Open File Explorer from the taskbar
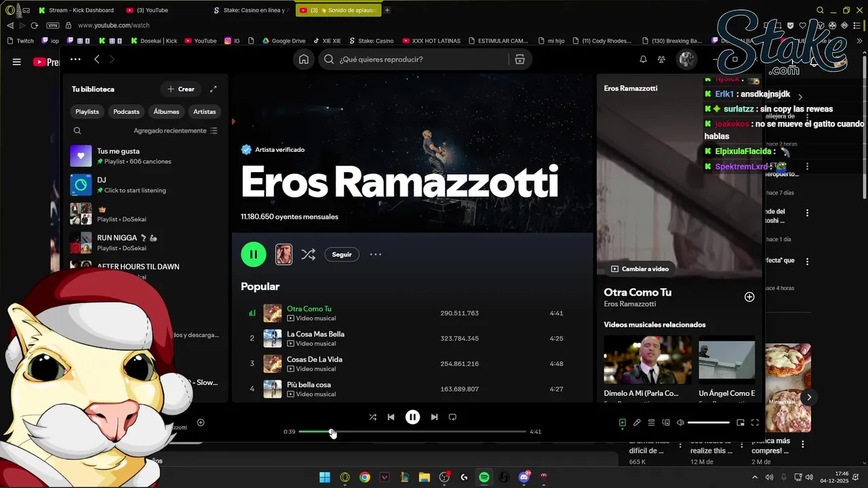 click(x=425, y=477)
